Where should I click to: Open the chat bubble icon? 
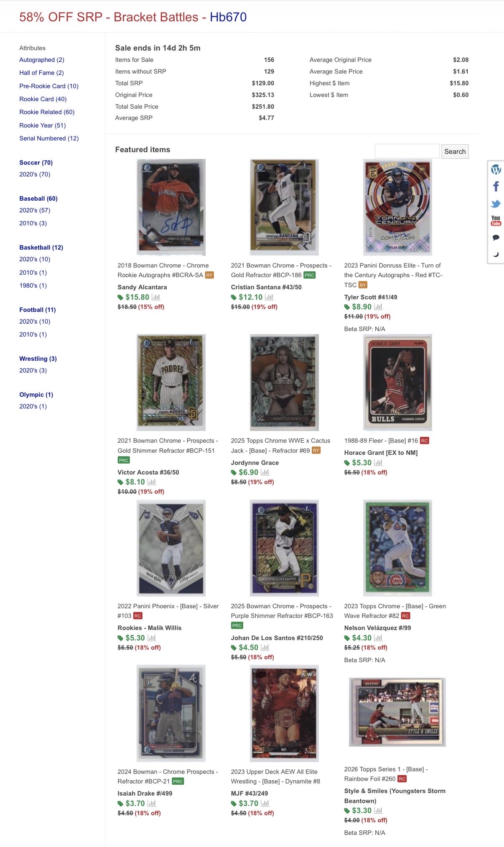coord(496,237)
